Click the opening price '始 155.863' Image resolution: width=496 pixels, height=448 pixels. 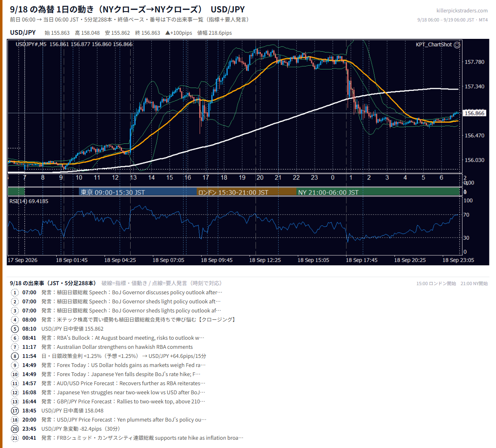click(57, 33)
